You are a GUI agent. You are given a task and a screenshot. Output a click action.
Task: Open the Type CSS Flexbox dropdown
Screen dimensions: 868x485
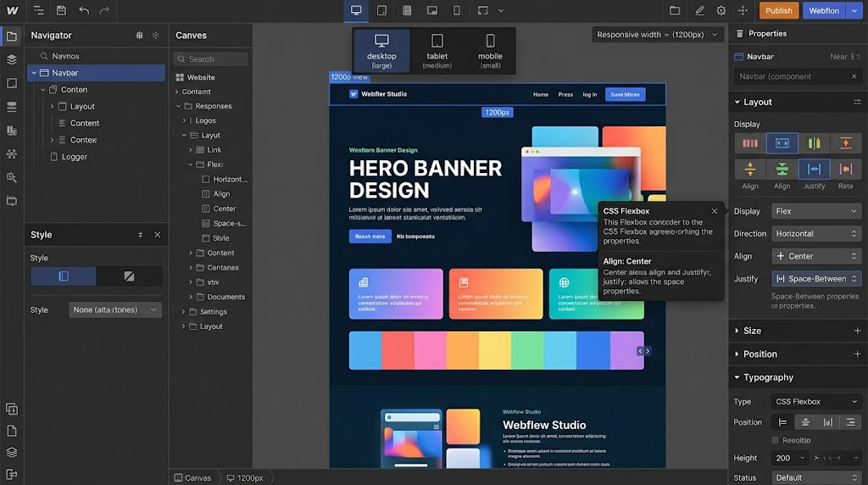click(x=816, y=401)
